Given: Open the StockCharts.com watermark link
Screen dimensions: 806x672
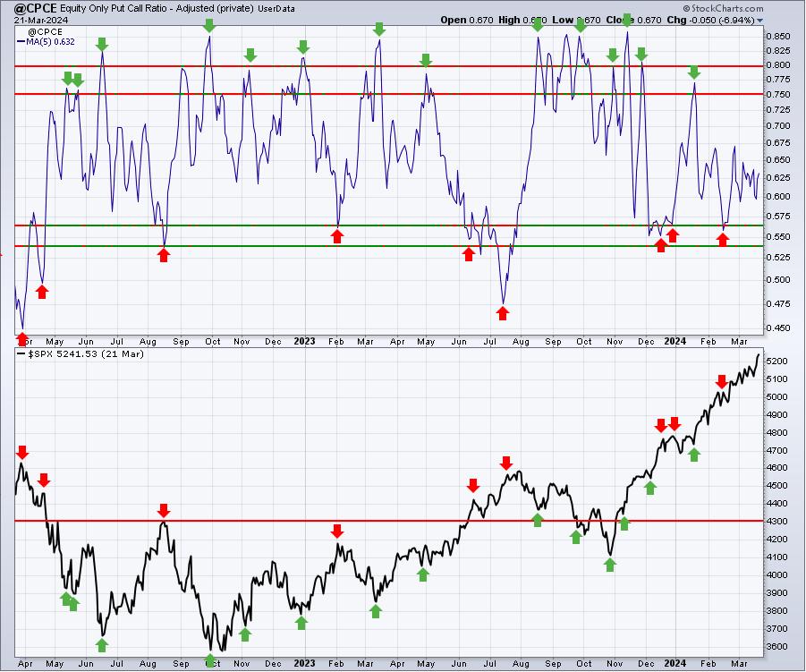Looking at the screenshot, I should pos(723,8).
